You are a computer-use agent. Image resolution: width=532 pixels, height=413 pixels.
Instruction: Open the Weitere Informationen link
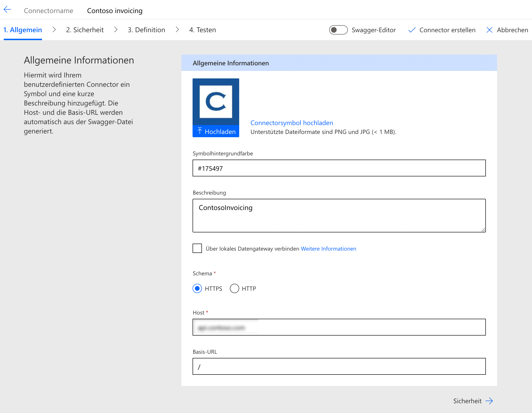(x=328, y=249)
